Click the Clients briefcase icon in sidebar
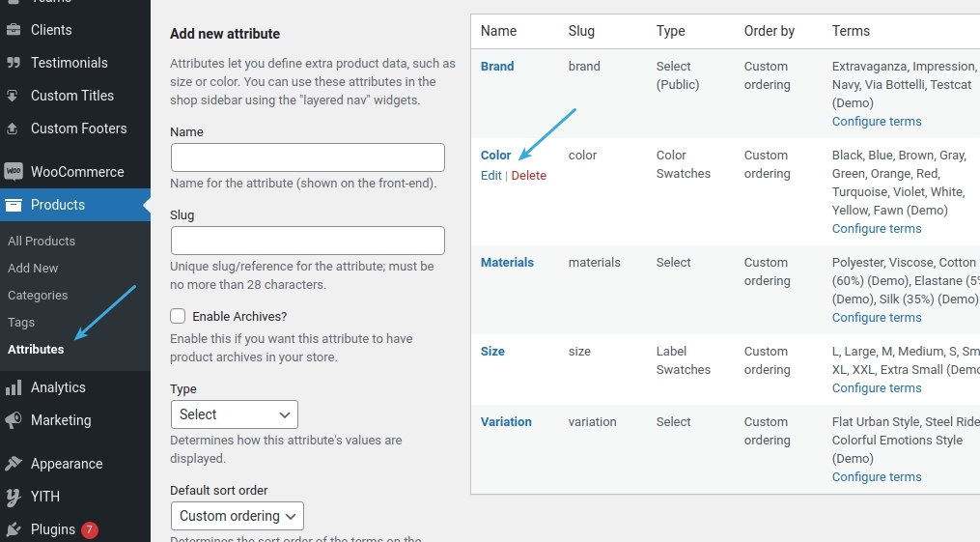 pyautogui.click(x=14, y=30)
